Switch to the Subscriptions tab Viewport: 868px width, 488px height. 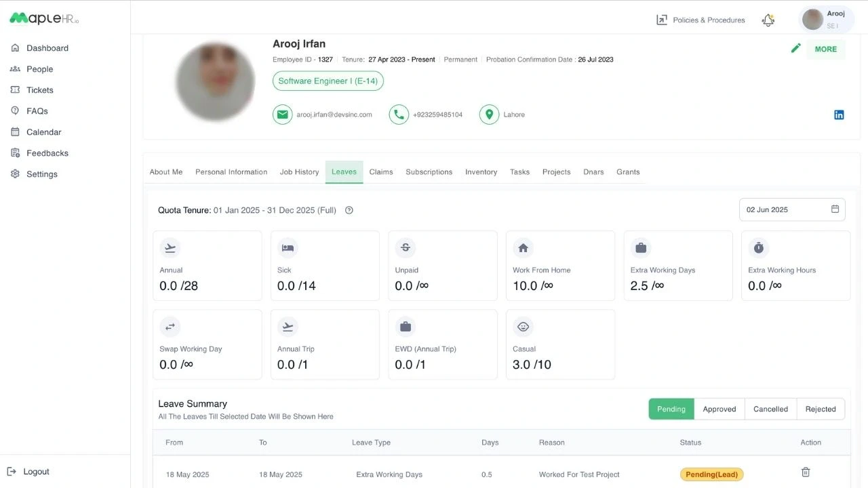pos(429,172)
